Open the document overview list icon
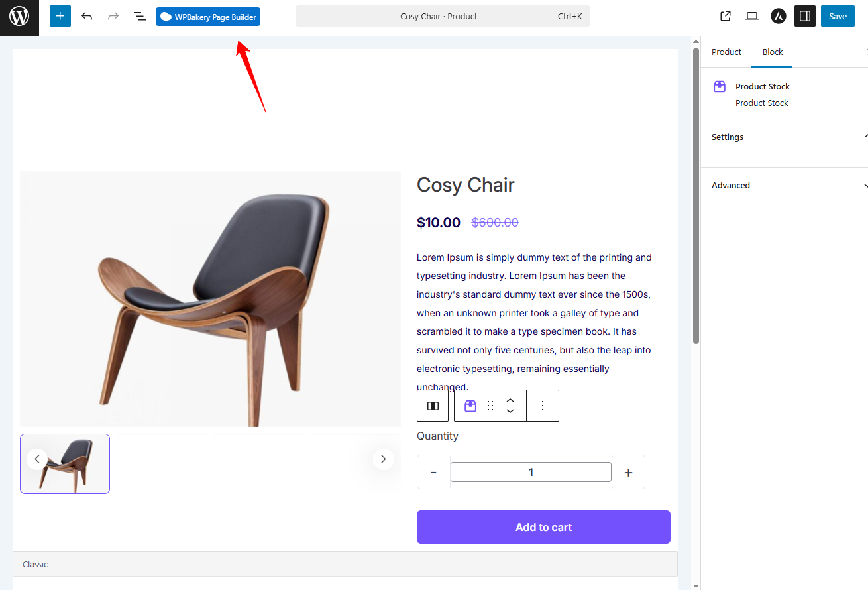The image size is (868, 590). tap(139, 16)
